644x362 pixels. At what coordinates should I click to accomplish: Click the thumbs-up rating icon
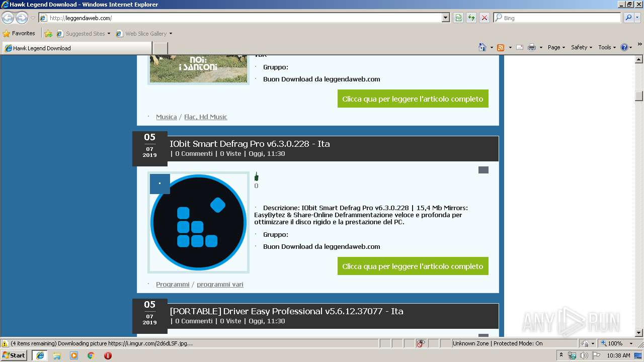coord(256,176)
